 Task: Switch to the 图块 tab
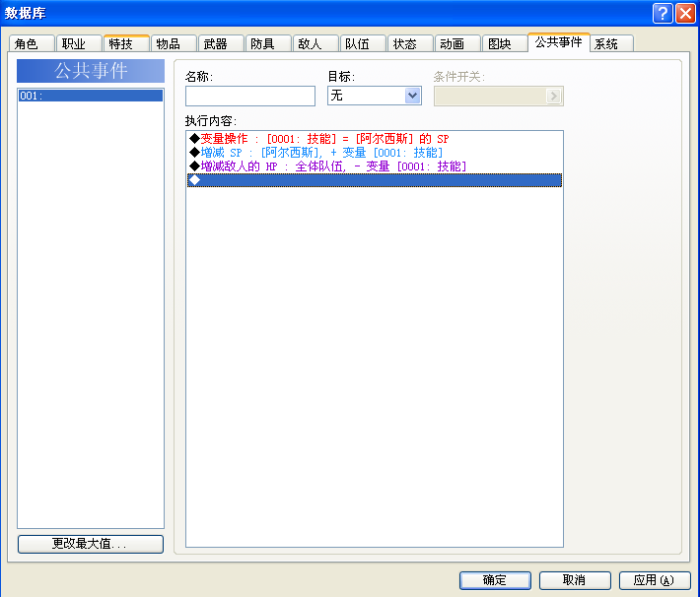[x=505, y=43]
